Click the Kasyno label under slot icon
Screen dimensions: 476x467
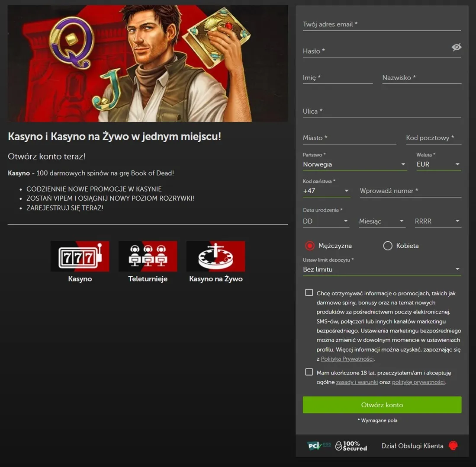pyautogui.click(x=80, y=278)
